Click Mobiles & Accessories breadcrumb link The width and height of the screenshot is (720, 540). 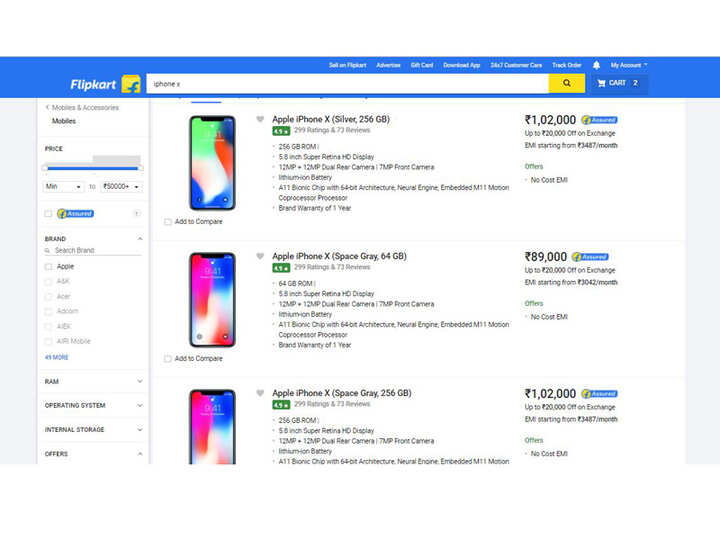tap(85, 107)
